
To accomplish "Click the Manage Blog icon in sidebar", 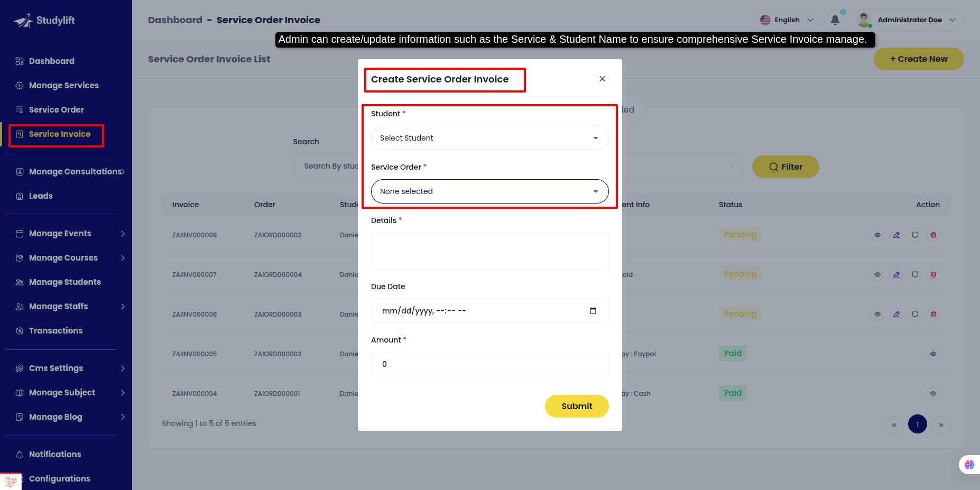I will [x=20, y=417].
